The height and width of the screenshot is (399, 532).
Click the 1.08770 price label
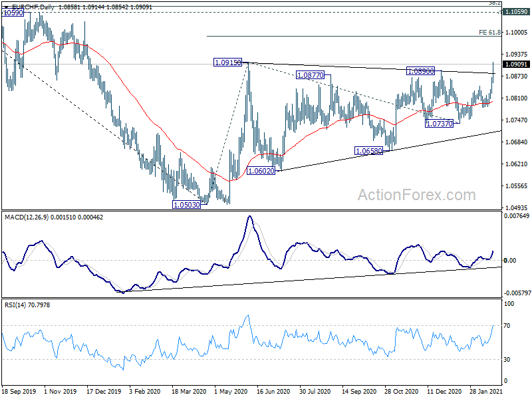[310, 75]
